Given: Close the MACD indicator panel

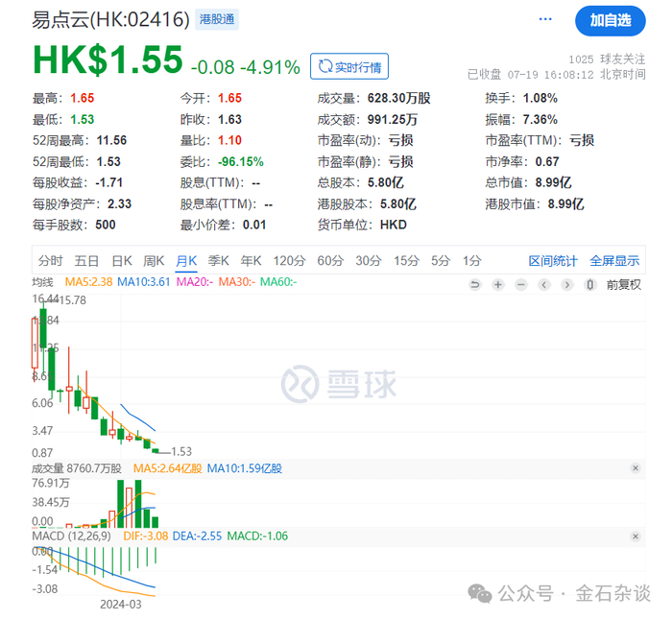Looking at the screenshot, I should pyautogui.click(x=636, y=536).
